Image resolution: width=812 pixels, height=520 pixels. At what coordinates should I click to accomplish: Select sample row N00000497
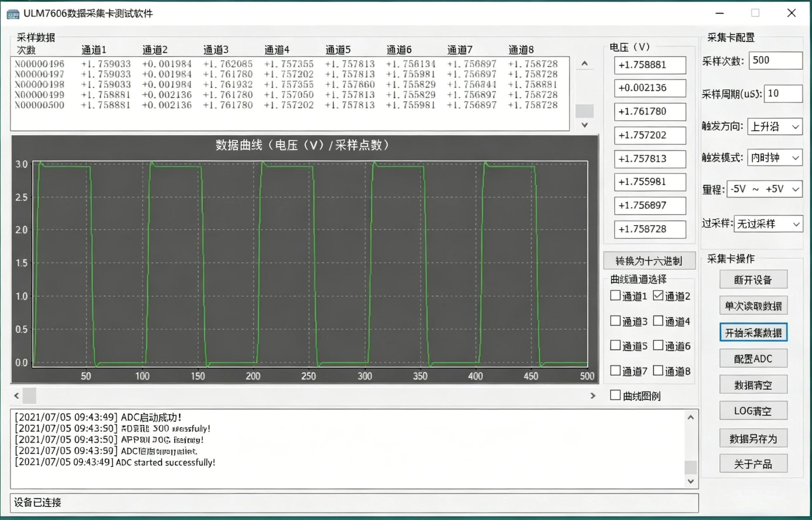286,74
